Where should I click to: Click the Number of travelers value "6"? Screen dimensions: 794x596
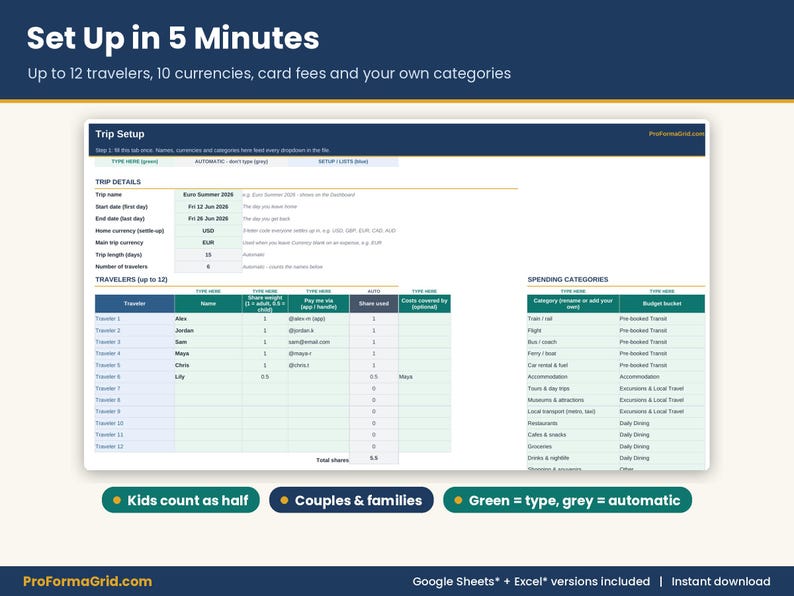[208, 266]
